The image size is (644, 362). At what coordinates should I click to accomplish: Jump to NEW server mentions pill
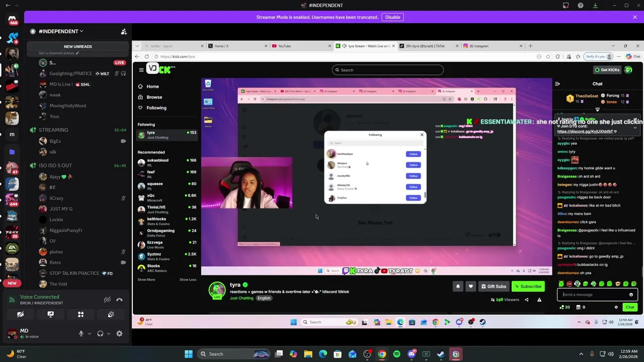point(12,283)
